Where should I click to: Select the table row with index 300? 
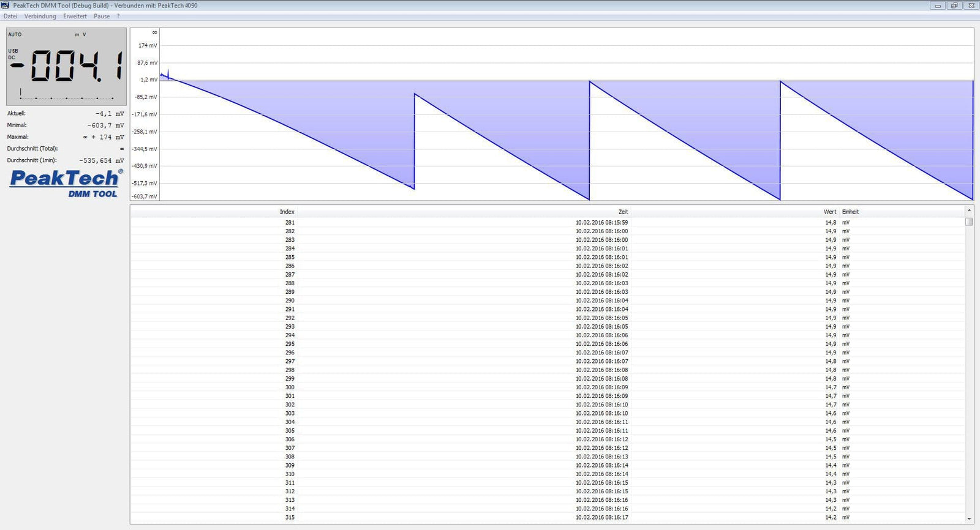[x=551, y=387]
